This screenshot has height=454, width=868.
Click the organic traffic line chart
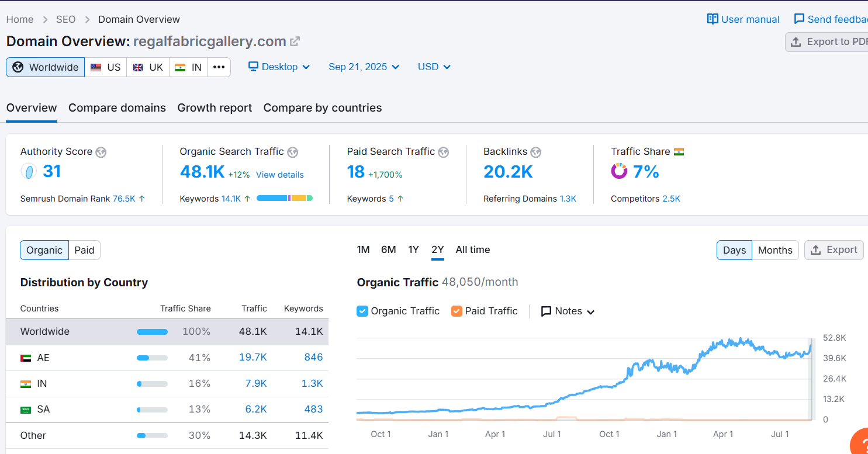[x=583, y=379]
